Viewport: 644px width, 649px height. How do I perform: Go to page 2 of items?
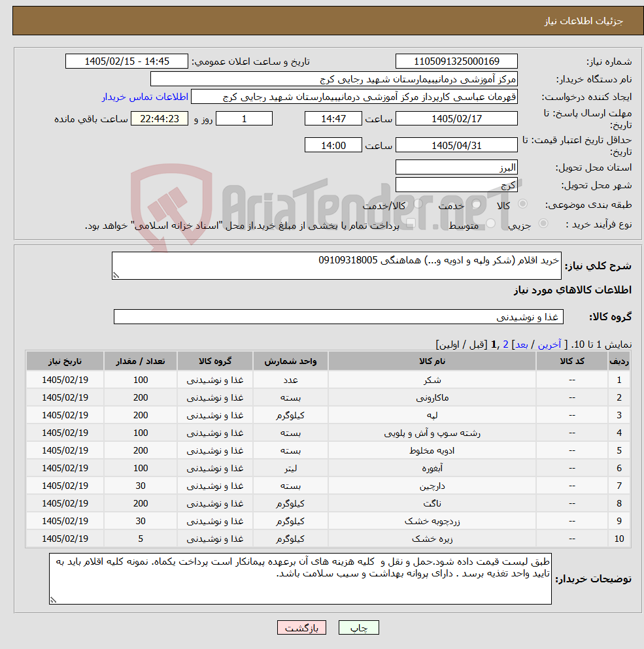(505, 344)
